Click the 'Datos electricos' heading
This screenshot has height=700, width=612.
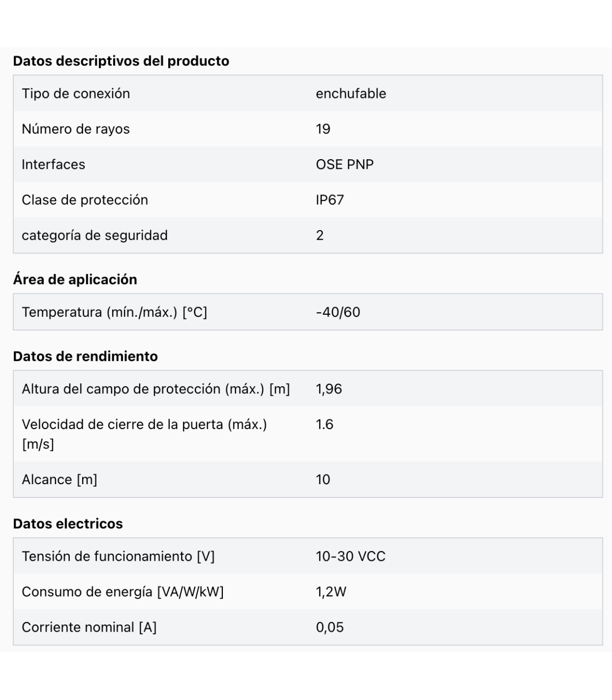point(68,524)
